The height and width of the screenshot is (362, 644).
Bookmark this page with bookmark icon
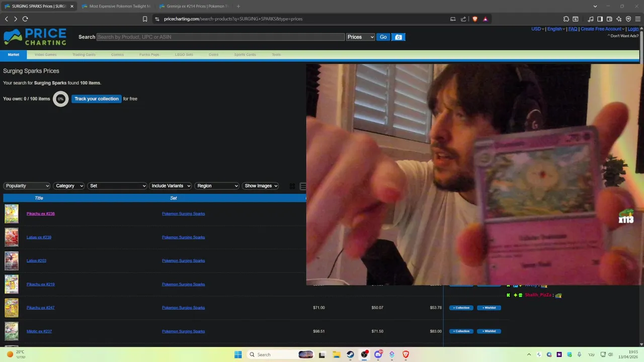(145, 19)
